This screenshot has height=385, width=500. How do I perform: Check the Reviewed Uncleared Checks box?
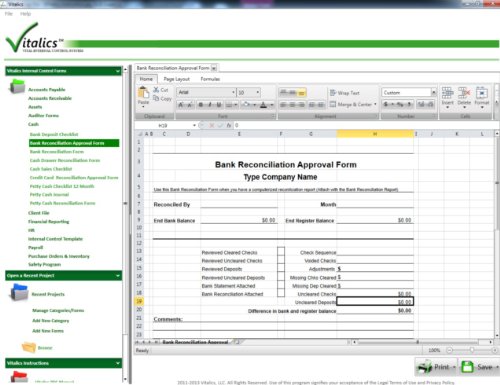pos(281,259)
